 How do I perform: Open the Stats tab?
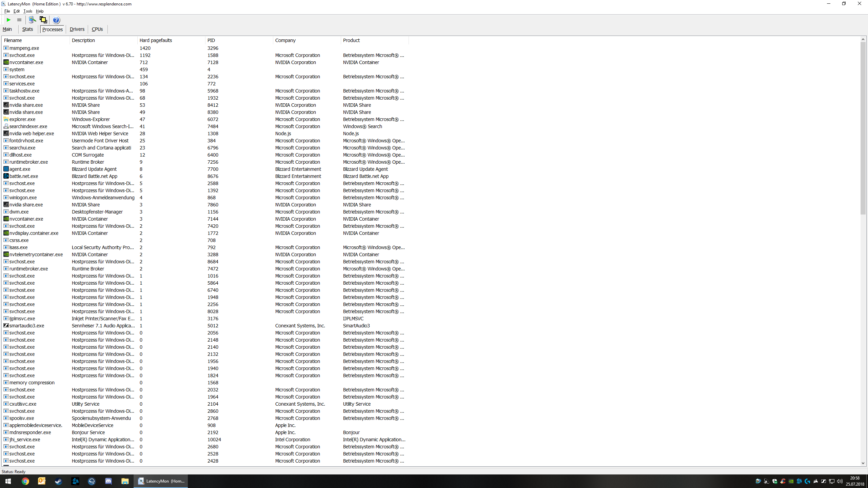point(27,29)
